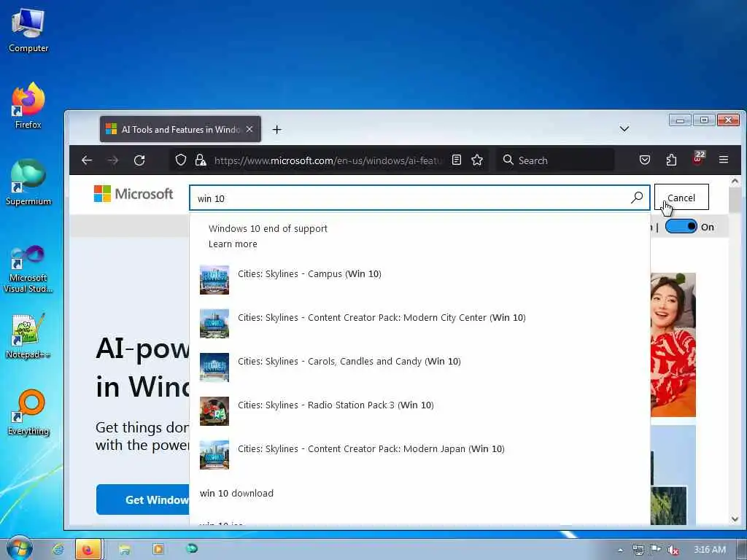
Task: Click the smiling woman hero image
Action: click(x=673, y=345)
